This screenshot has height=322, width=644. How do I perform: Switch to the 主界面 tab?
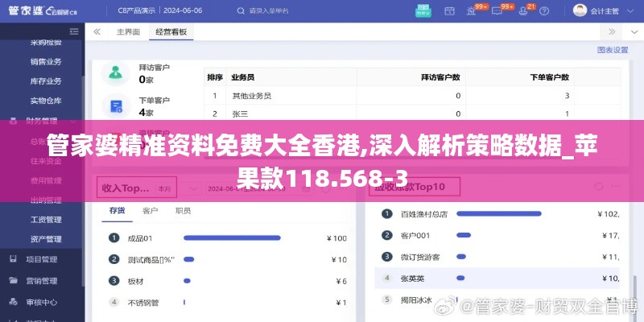coord(128,31)
